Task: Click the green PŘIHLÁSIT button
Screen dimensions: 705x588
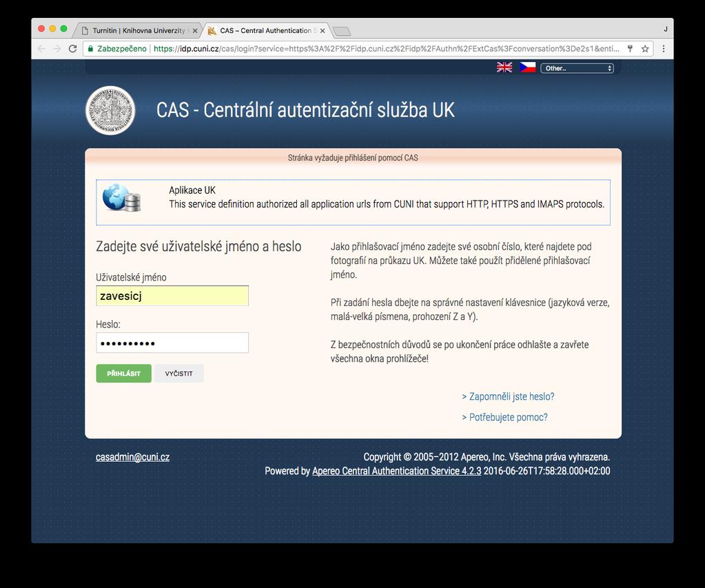Action: tap(123, 374)
